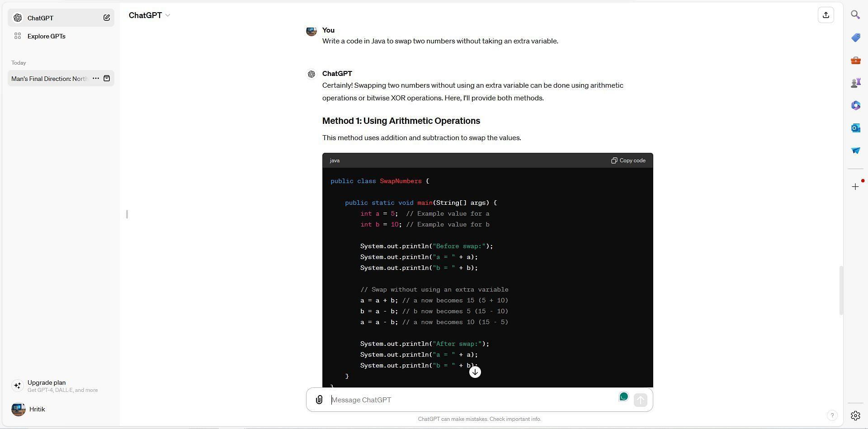The image size is (868, 429).
Task: Click code line 'int b = 10;'
Action: (x=381, y=224)
